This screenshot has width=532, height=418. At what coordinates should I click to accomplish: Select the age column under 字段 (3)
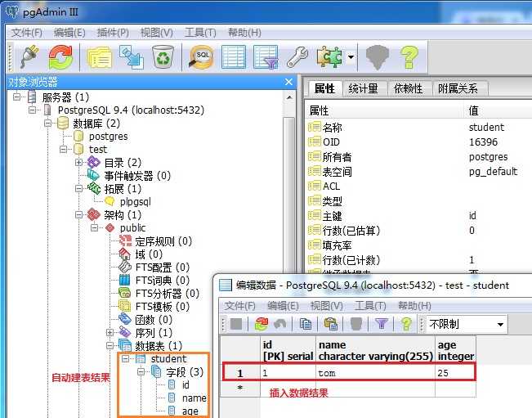(190, 411)
